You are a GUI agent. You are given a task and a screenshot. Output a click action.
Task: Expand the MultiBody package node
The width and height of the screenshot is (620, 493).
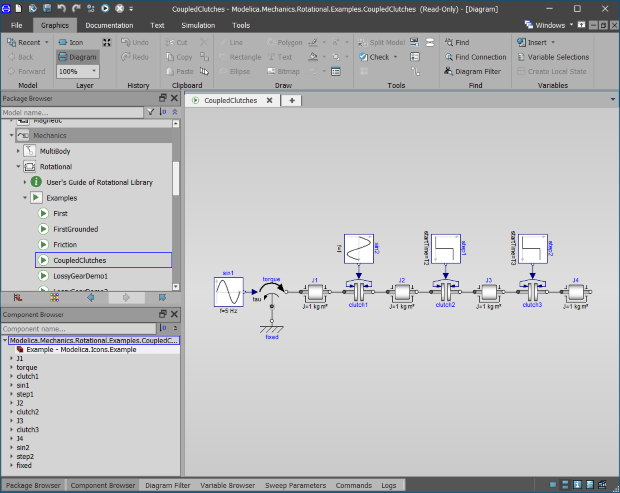(18, 150)
